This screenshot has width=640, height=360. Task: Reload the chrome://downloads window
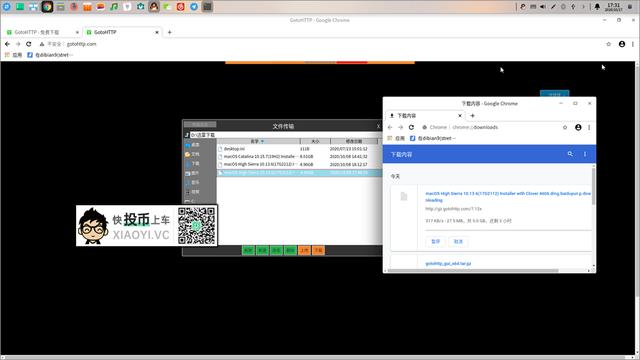[x=411, y=127]
